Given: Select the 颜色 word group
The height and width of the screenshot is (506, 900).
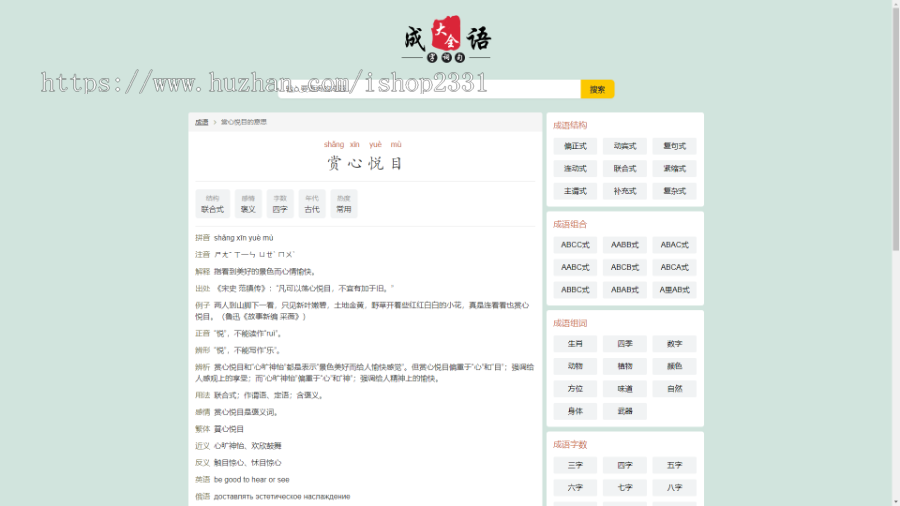Looking at the screenshot, I should coord(675,366).
